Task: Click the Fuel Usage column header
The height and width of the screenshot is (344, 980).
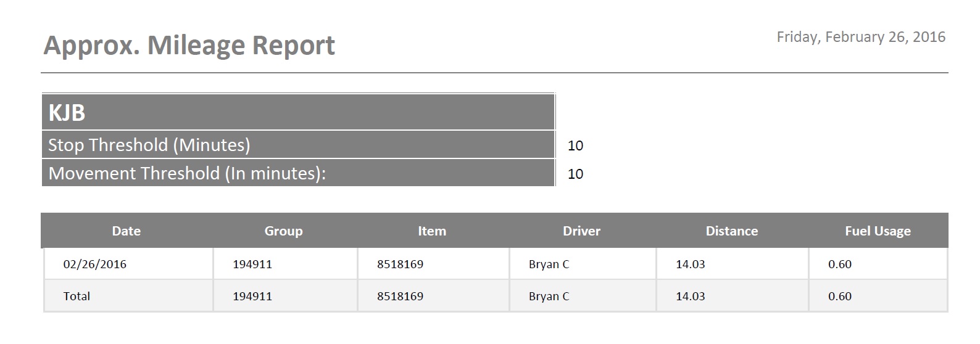Action: [x=878, y=231]
